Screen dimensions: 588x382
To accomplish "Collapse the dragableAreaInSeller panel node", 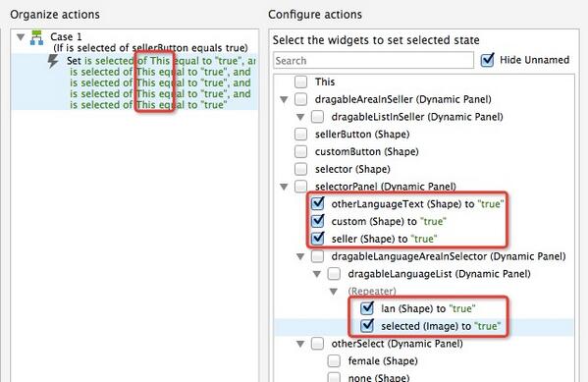I will 284,99.
